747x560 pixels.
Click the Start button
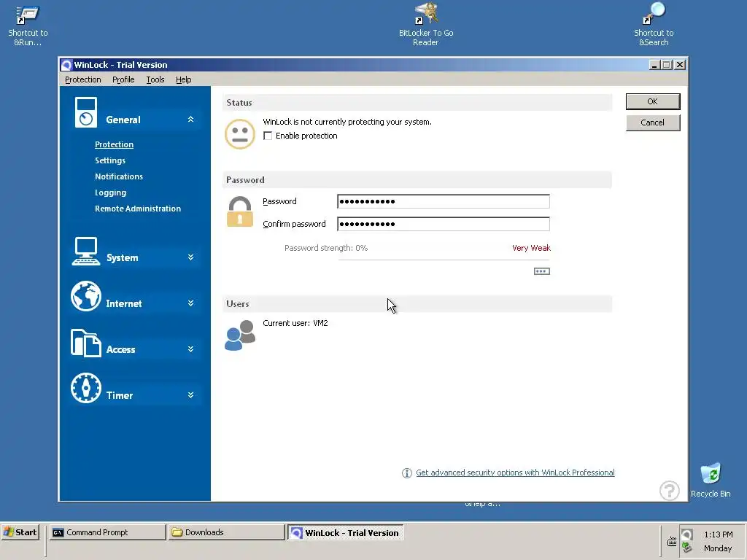(x=20, y=532)
